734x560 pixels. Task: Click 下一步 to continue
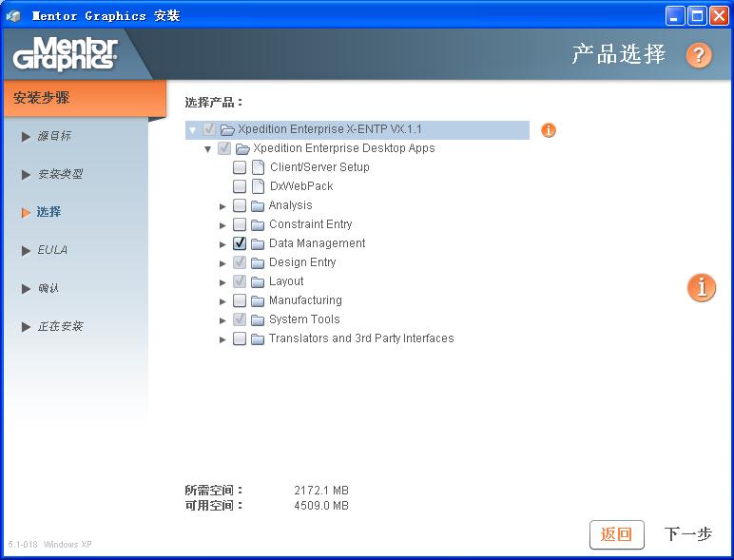click(x=687, y=533)
